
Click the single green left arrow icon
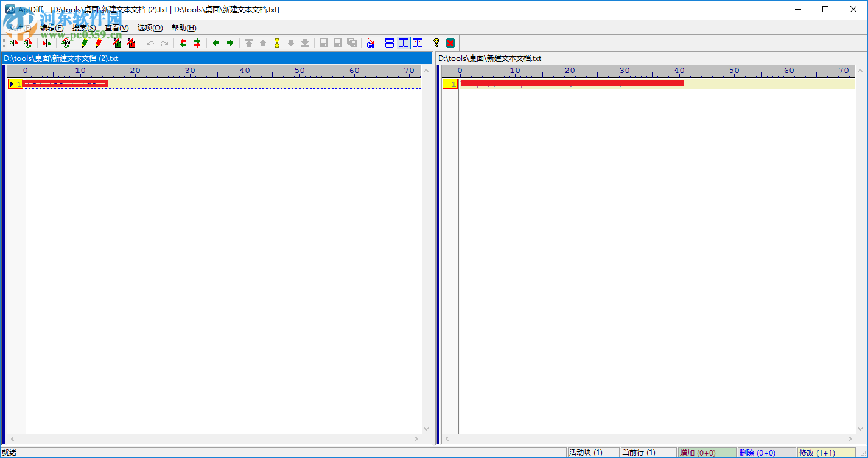[x=216, y=43]
